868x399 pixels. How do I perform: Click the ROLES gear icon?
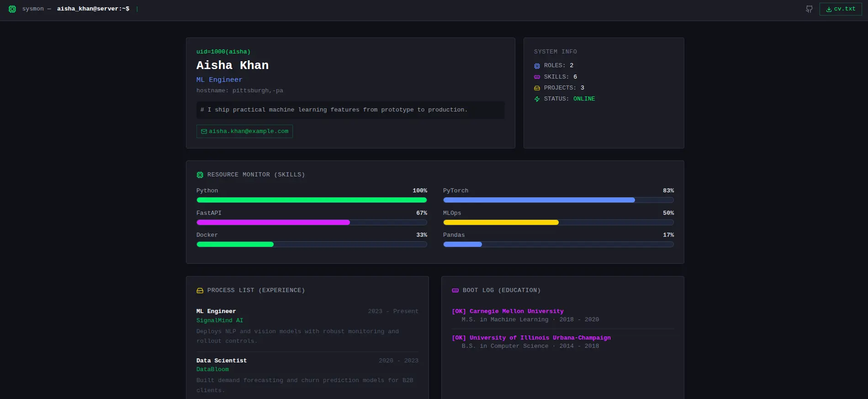[x=537, y=66]
